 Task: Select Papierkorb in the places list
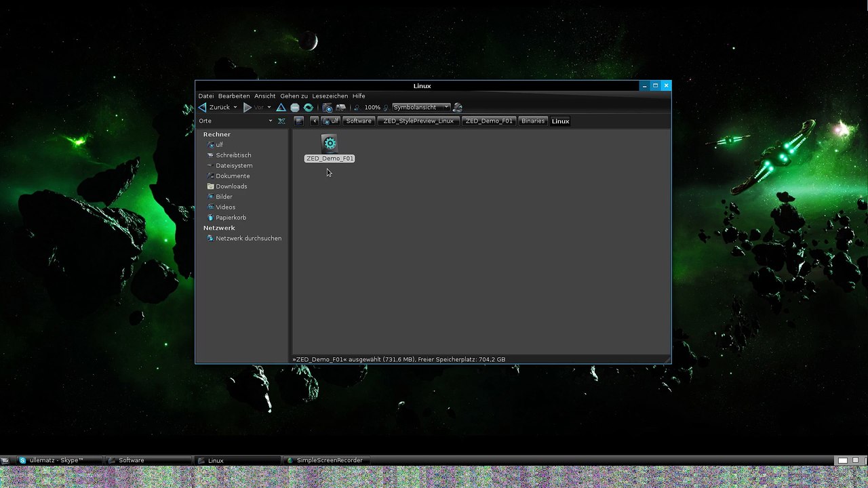coord(231,218)
